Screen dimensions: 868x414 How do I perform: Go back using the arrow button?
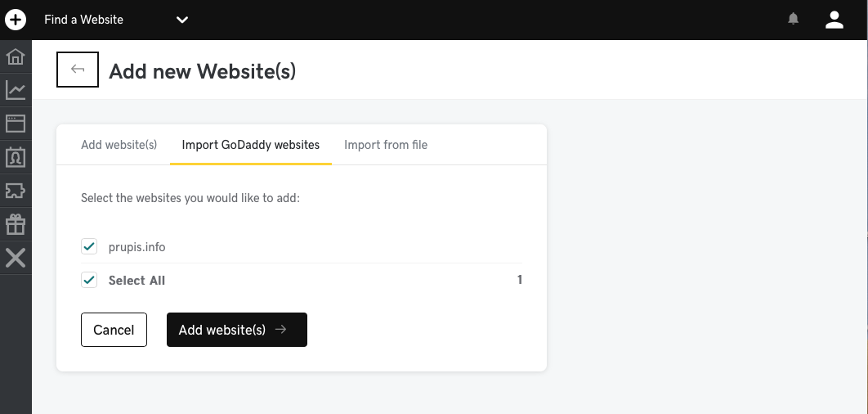coord(78,70)
